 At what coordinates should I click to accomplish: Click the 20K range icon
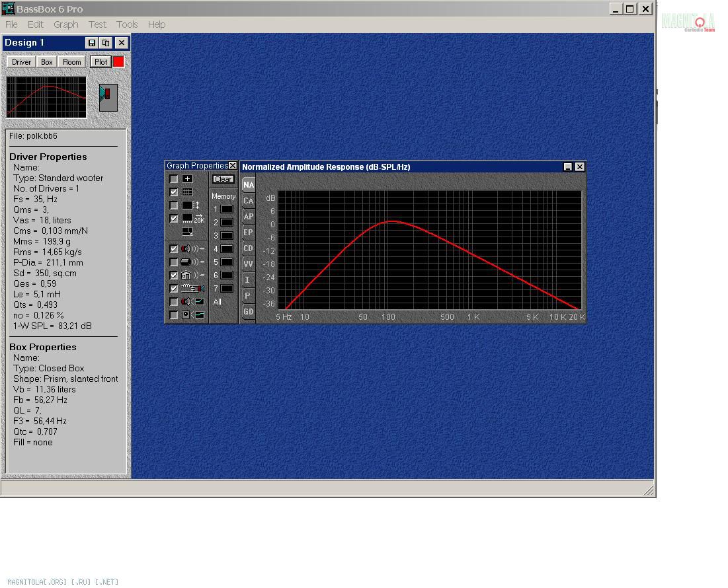[193, 219]
